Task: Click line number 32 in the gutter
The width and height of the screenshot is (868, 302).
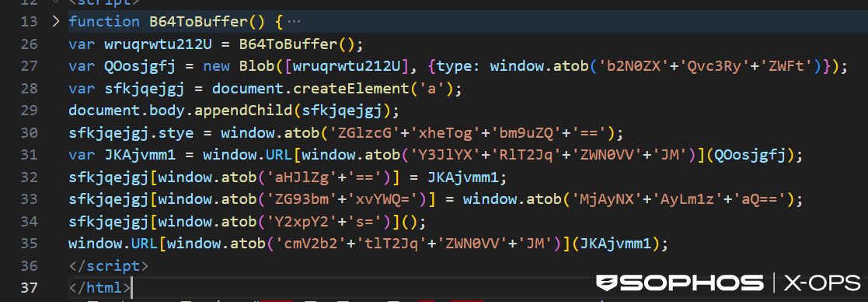Action: click(28, 177)
